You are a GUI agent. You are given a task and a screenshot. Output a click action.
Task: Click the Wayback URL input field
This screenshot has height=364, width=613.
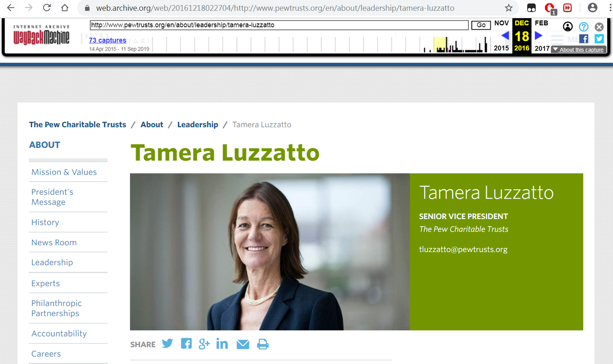(279, 25)
